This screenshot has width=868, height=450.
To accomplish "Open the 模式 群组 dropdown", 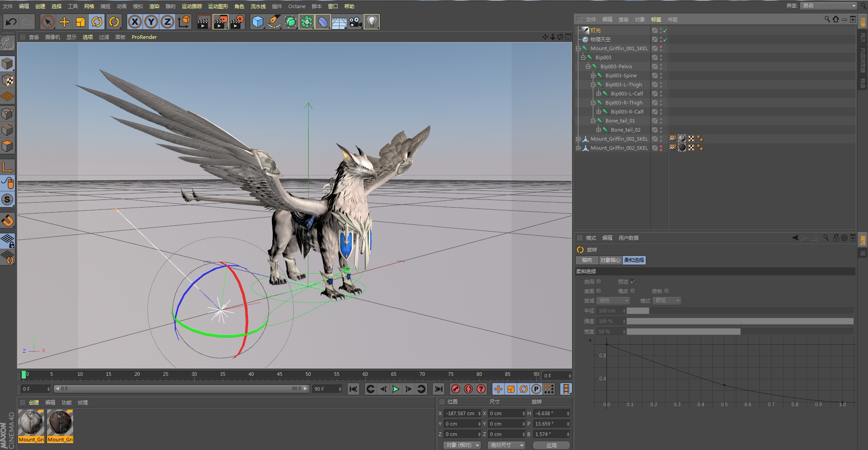I will [x=667, y=301].
